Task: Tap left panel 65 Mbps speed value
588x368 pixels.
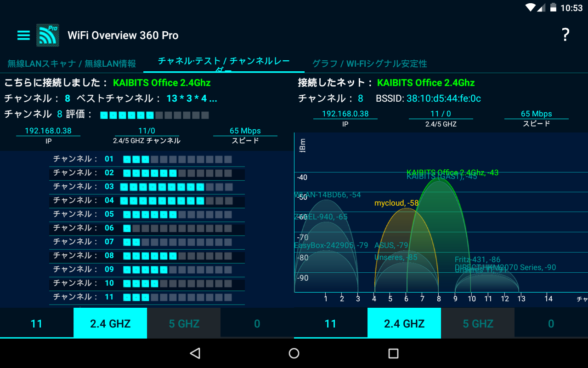Action: point(245,131)
